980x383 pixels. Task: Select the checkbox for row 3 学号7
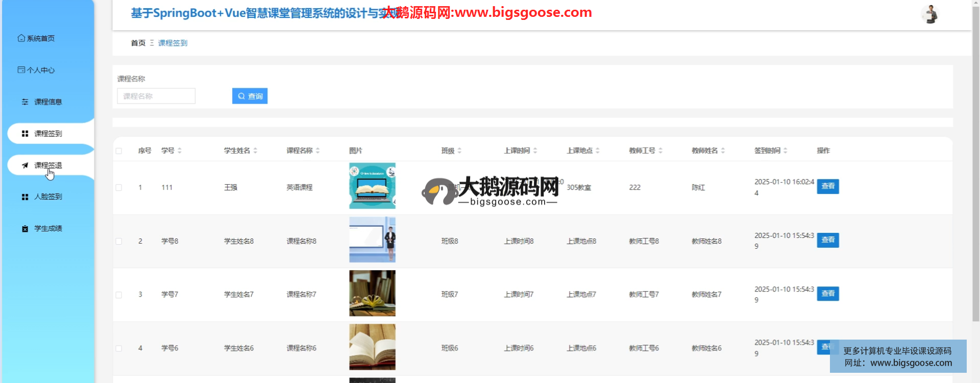[x=119, y=295]
